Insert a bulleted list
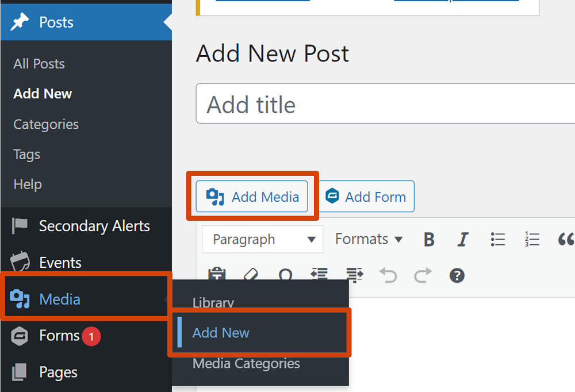 (497, 240)
